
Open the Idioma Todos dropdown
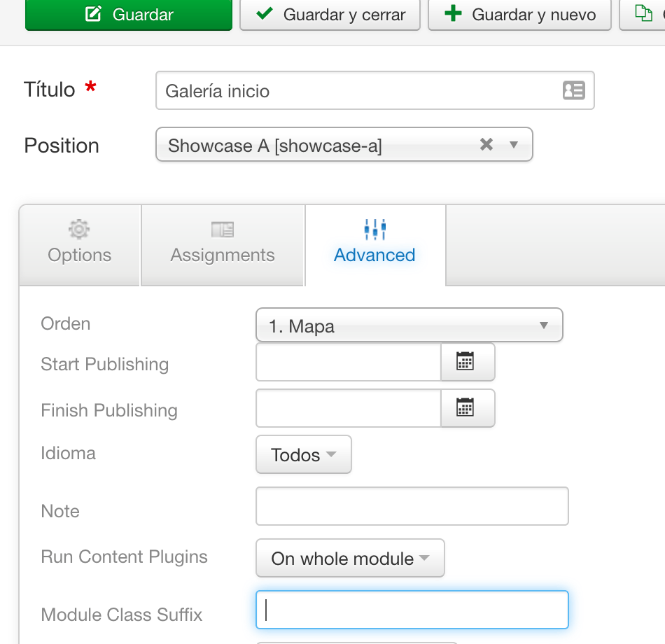pyautogui.click(x=304, y=454)
